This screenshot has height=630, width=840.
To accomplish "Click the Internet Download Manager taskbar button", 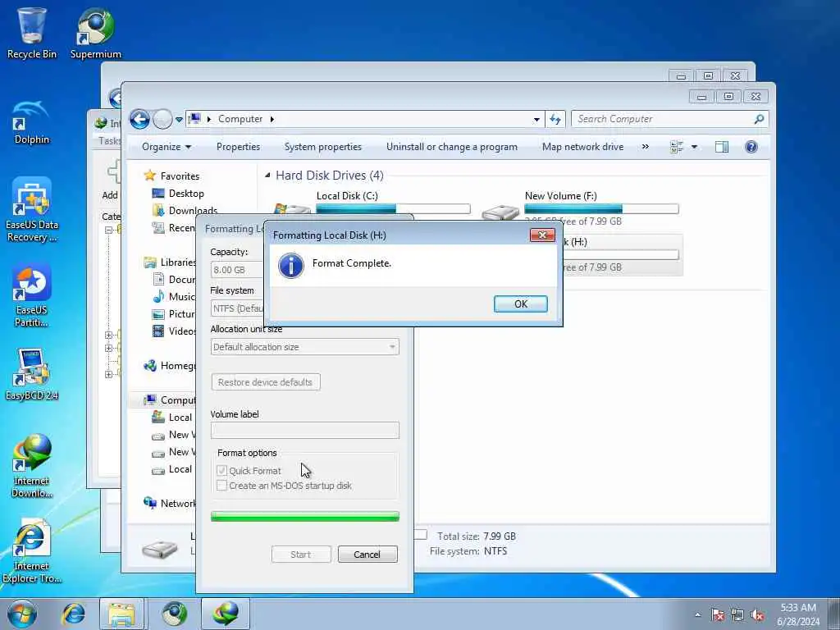I will [x=225, y=614].
